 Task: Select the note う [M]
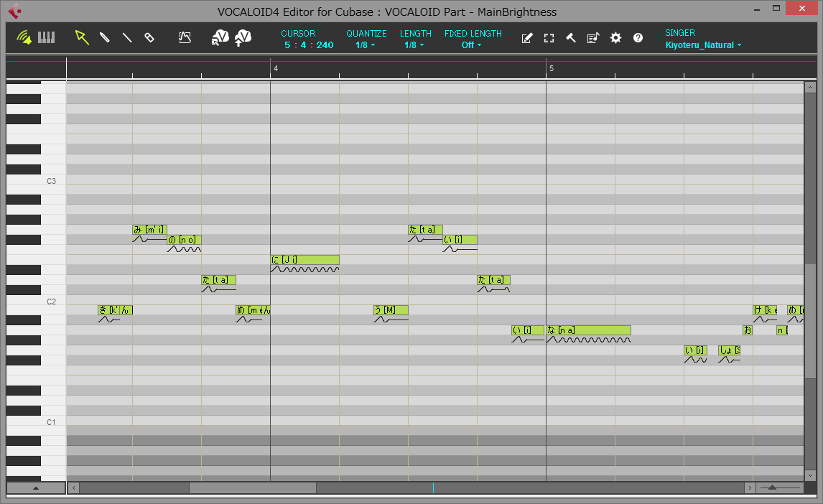tap(391, 310)
